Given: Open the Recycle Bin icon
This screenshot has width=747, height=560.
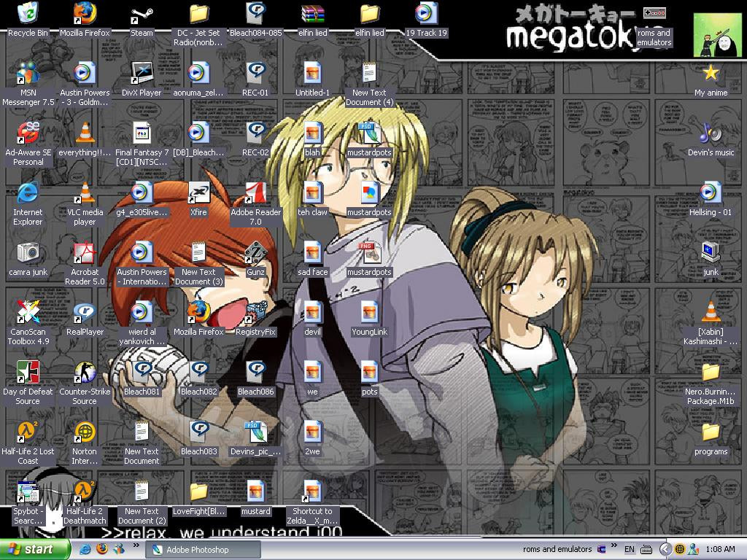Looking at the screenshot, I should (x=28, y=13).
